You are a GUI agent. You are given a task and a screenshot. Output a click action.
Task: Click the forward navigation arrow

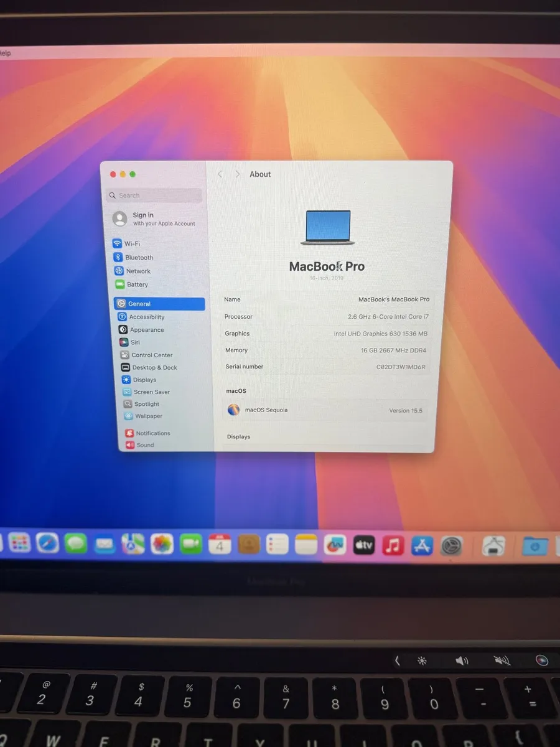238,174
